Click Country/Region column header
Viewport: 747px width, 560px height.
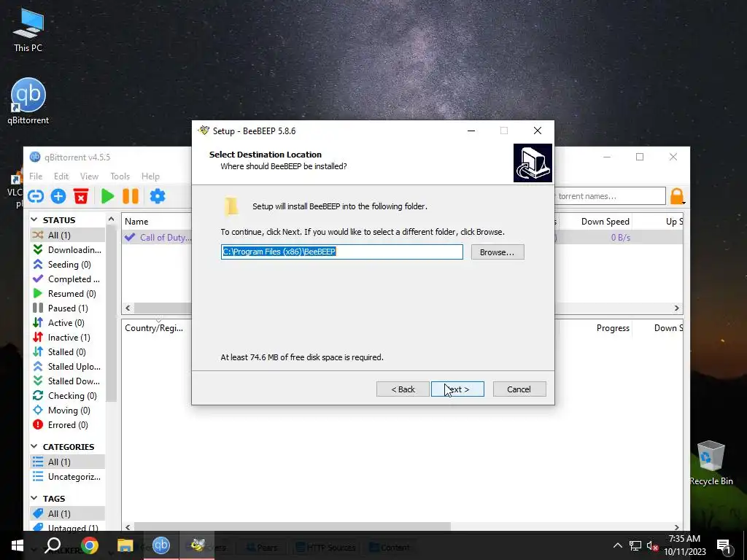154,328
